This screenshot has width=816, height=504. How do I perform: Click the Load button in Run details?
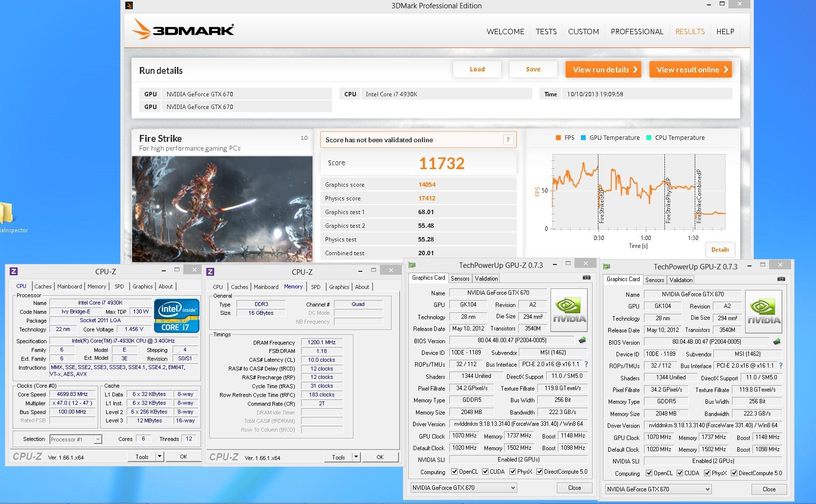click(x=477, y=69)
